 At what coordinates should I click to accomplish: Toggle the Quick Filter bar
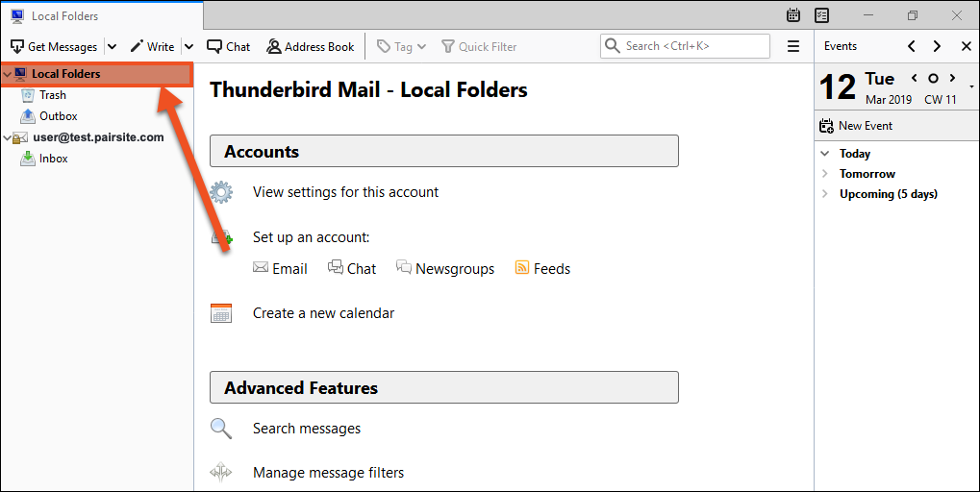tap(479, 47)
